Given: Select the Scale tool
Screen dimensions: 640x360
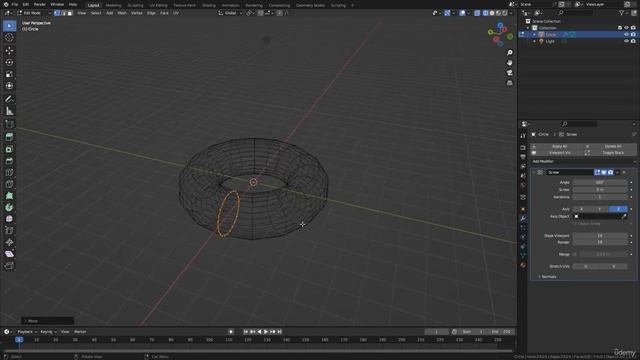Looking at the screenshot, I should [9, 74].
